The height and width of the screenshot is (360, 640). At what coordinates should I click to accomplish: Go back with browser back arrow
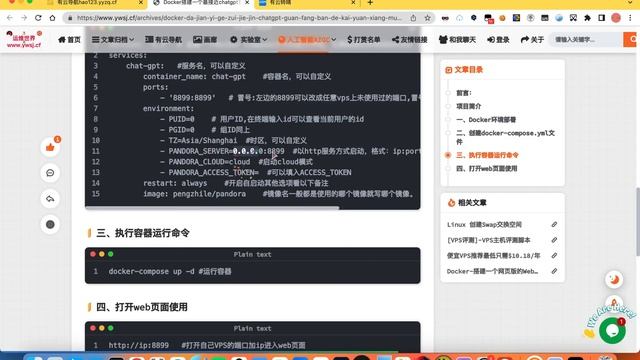(x=10, y=18)
